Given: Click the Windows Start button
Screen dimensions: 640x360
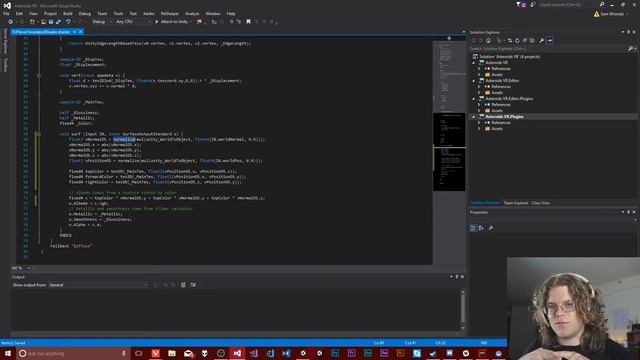Looking at the screenshot, I should [x=8, y=353].
